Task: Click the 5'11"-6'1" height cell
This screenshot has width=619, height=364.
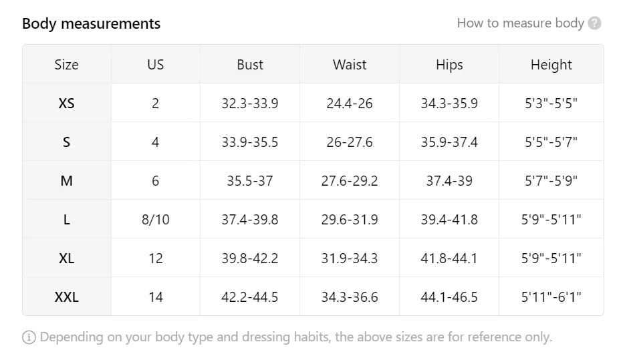Action: coord(551,297)
